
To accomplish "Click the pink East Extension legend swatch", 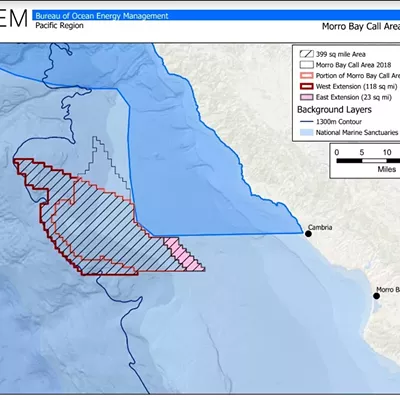I will coord(306,97).
